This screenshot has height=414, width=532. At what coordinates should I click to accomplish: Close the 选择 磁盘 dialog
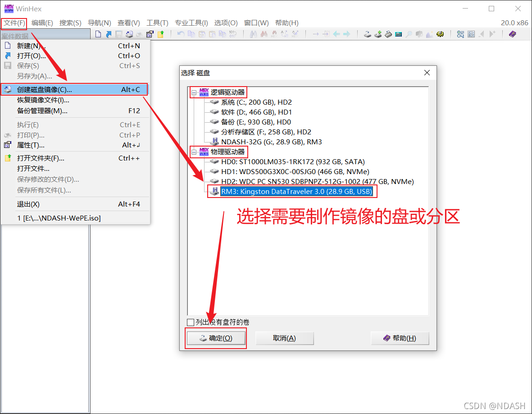click(x=427, y=73)
